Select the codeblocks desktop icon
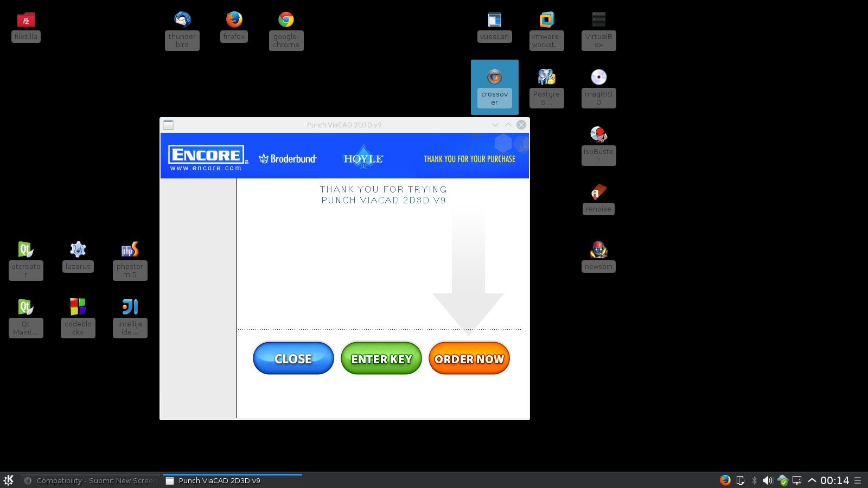The image size is (868, 488). 78,318
